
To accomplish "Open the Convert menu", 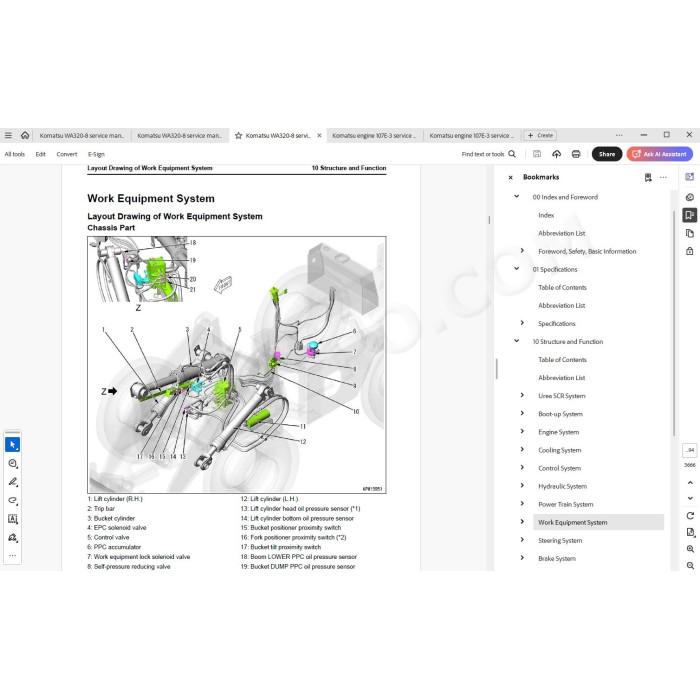I will pyautogui.click(x=67, y=154).
